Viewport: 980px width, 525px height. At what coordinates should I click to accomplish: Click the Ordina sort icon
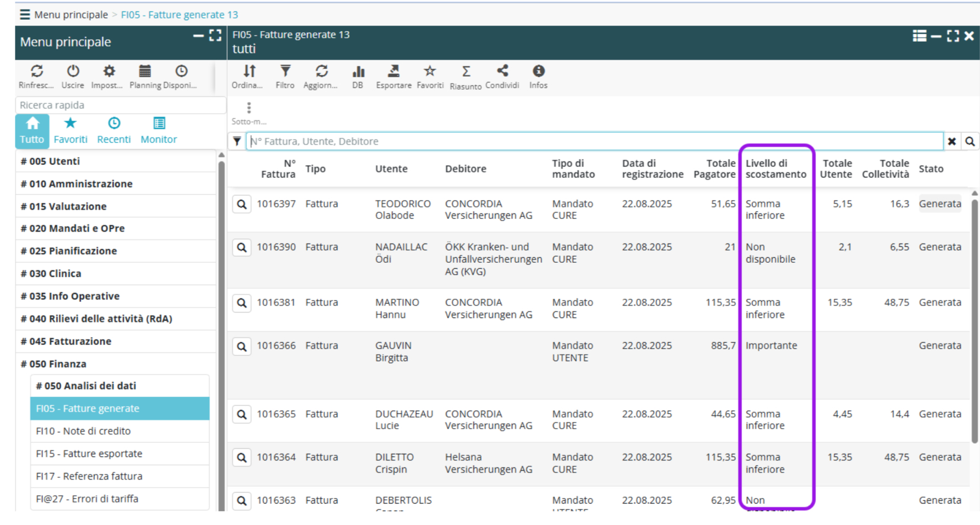click(249, 72)
